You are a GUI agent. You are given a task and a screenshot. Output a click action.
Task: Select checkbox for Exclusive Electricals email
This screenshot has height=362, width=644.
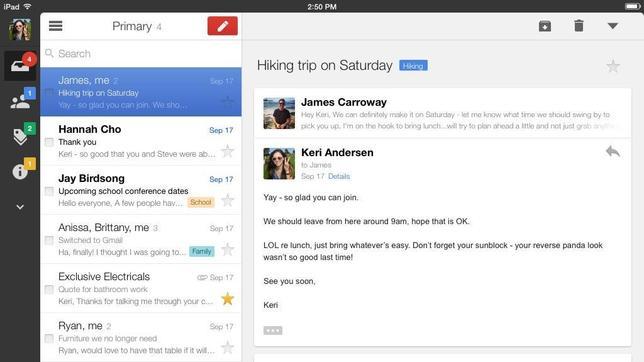[x=49, y=289]
